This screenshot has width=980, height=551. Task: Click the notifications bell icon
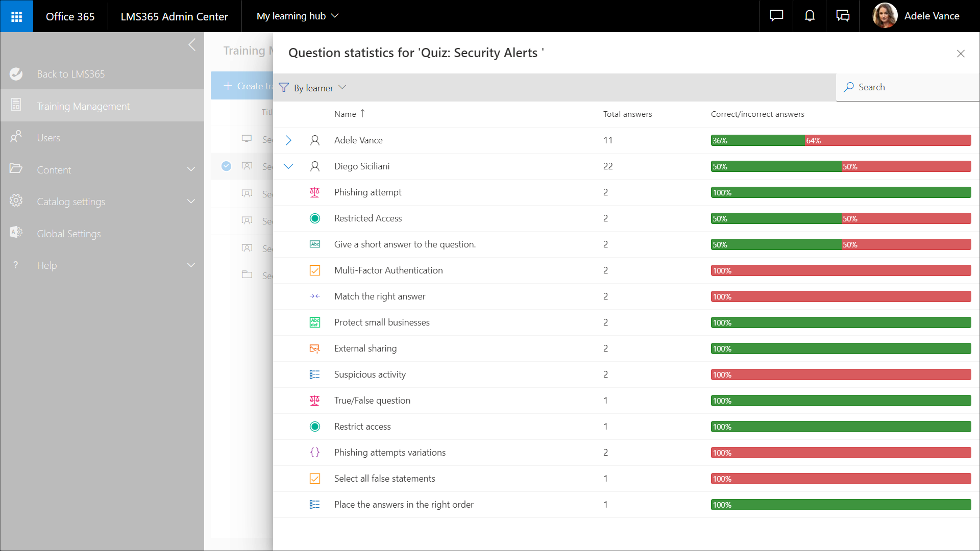coord(810,16)
